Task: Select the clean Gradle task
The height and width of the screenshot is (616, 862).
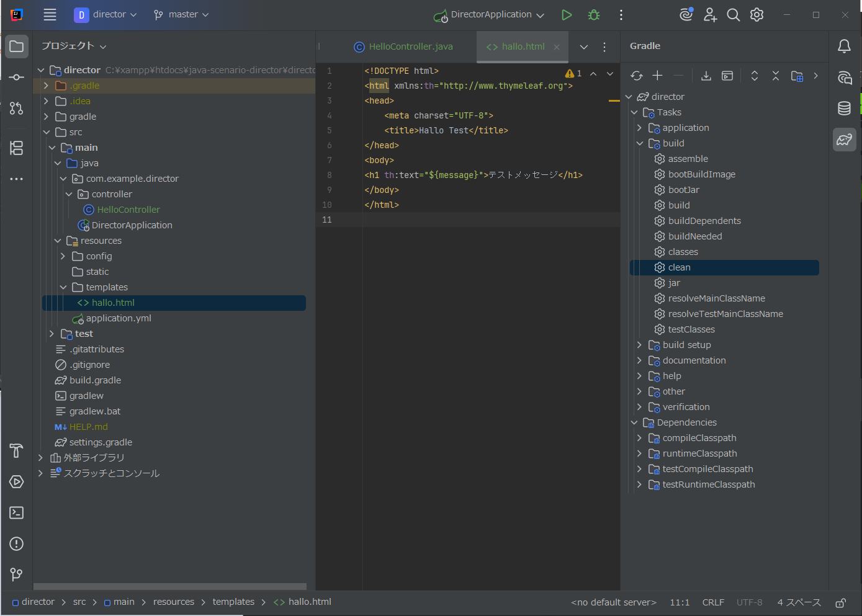Action: (x=724, y=267)
